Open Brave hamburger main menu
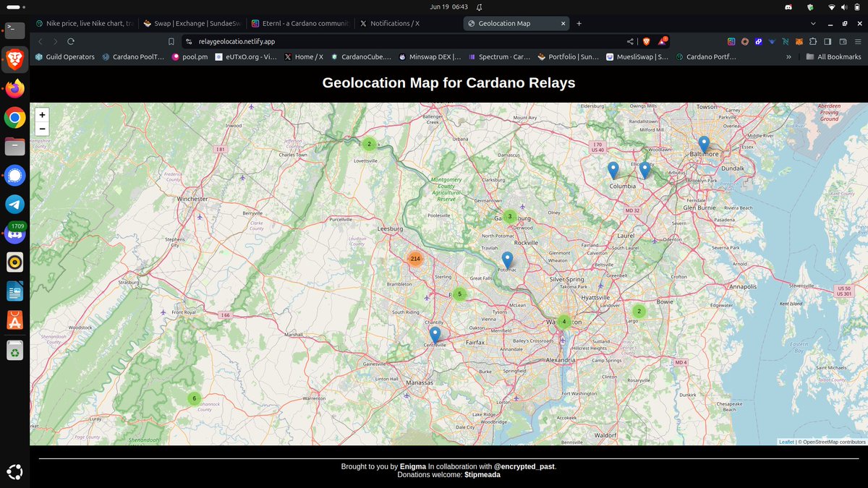Screen dimensions: 868x488 [856, 41]
